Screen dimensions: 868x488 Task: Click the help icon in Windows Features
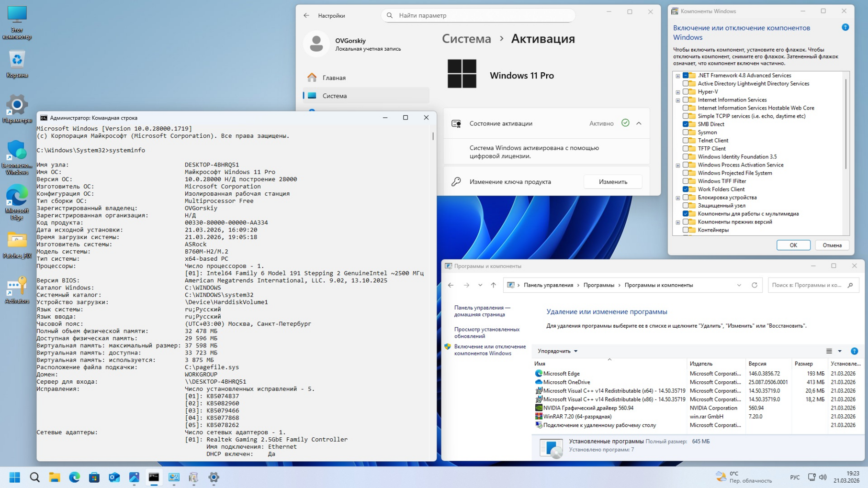pyautogui.click(x=845, y=27)
